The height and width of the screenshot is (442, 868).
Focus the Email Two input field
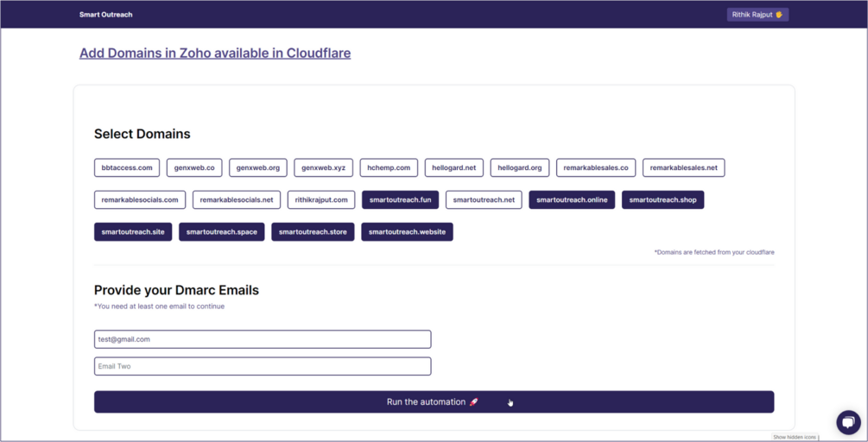(263, 366)
